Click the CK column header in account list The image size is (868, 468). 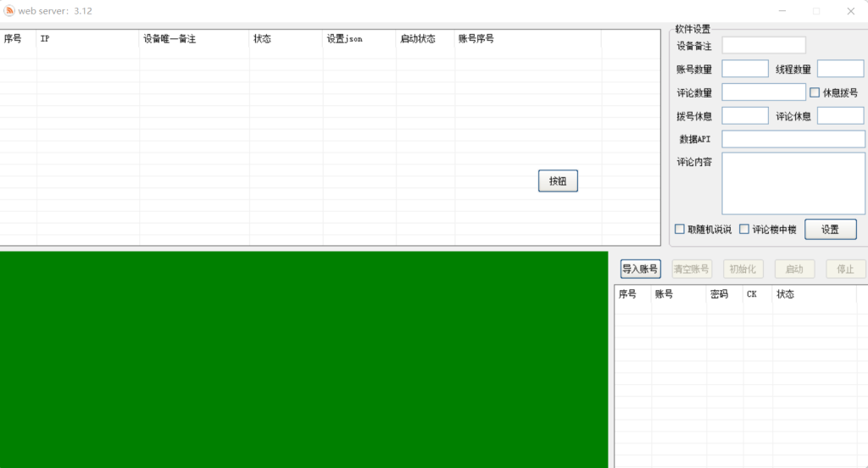click(757, 294)
